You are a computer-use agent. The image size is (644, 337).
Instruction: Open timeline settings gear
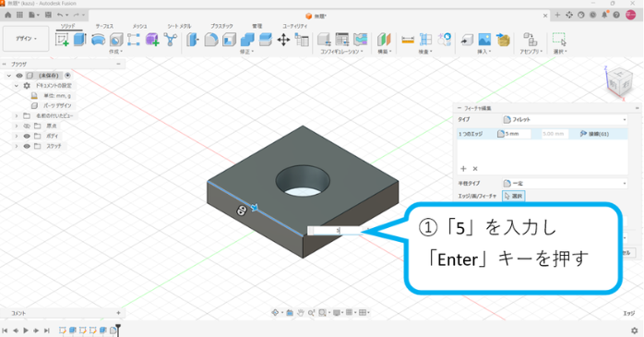635,331
